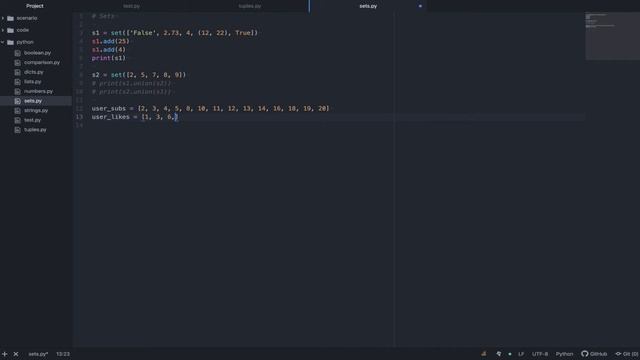Open tuples.py in the project tree
The width and height of the screenshot is (640, 360).
(x=35, y=130)
